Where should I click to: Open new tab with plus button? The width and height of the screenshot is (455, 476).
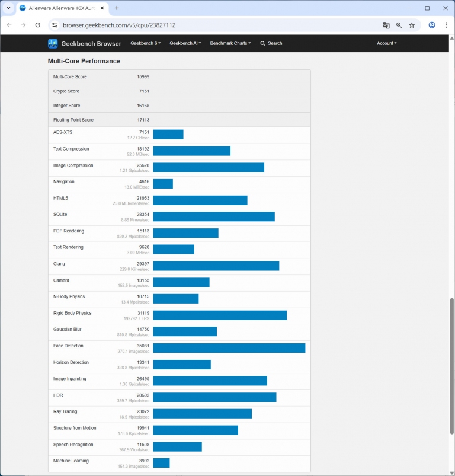117,8
